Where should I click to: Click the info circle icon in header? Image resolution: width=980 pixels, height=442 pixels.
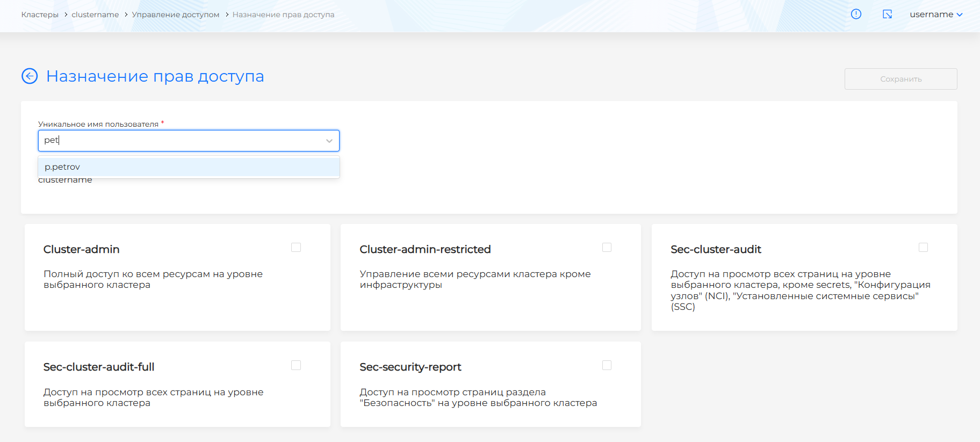pos(856,15)
